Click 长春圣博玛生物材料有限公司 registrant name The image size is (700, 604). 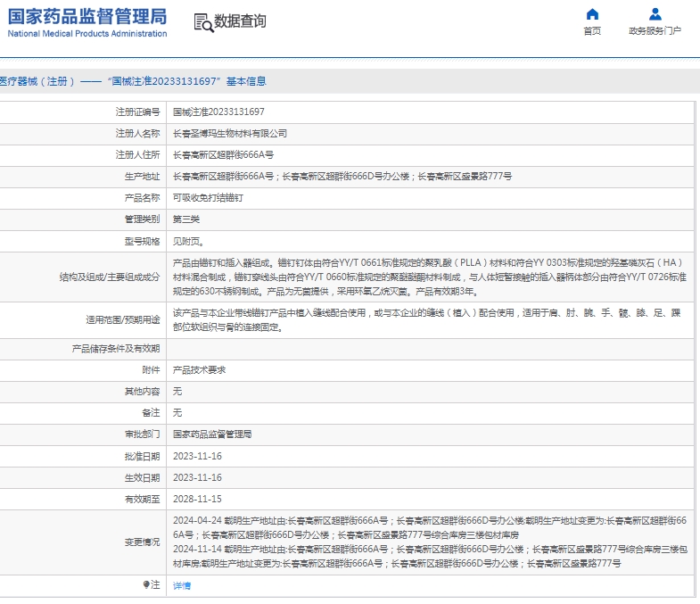click(x=230, y=134)
